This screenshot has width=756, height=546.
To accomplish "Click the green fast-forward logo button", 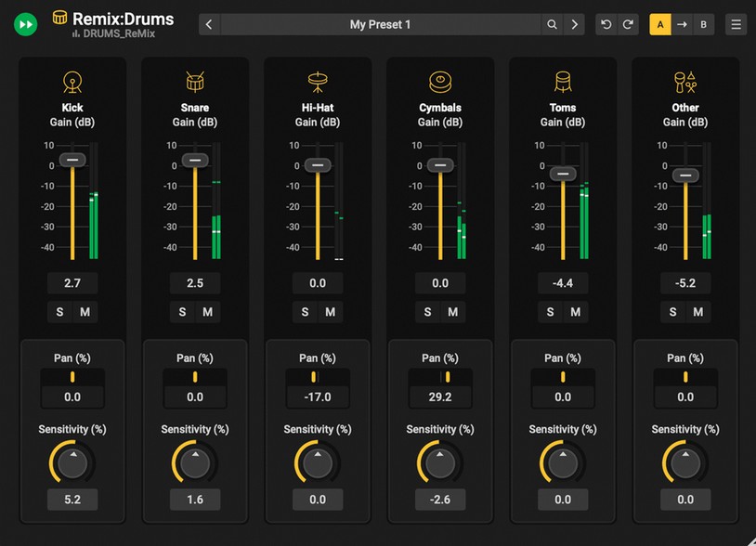I will (x=26, y=24).
